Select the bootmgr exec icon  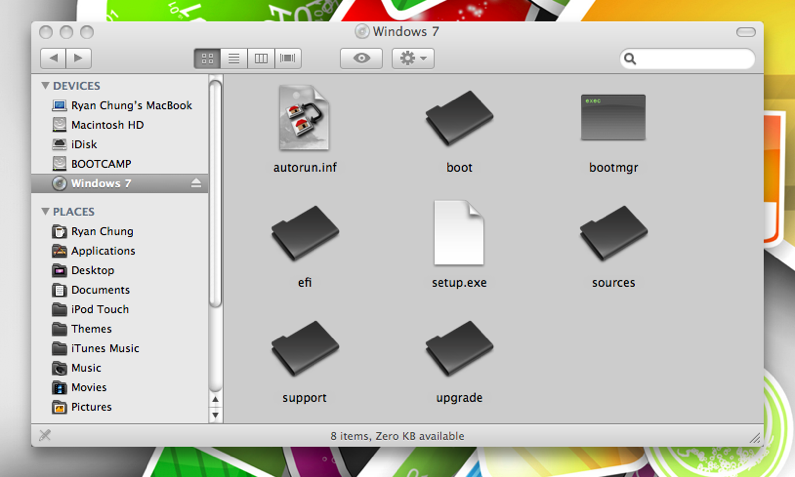(613, 117)
